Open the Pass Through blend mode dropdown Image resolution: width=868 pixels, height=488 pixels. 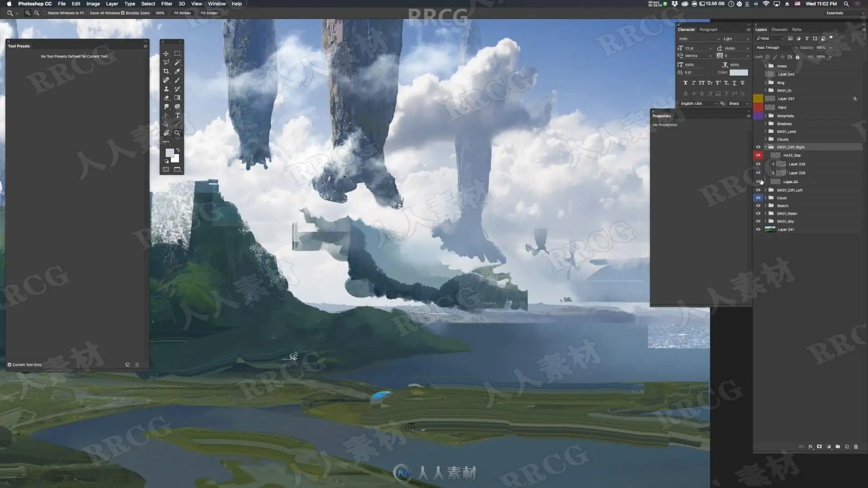777,47
